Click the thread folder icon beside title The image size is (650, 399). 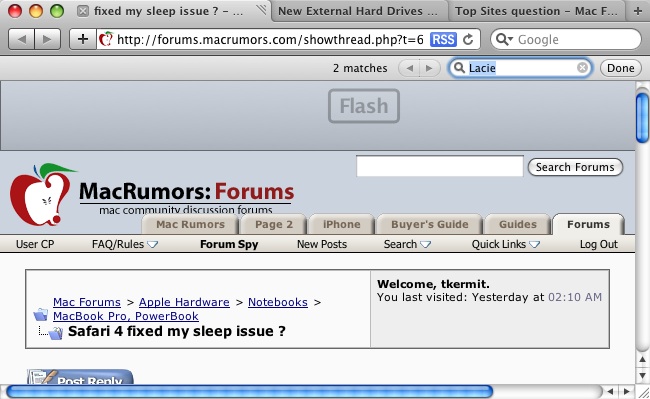coord(56,333)
